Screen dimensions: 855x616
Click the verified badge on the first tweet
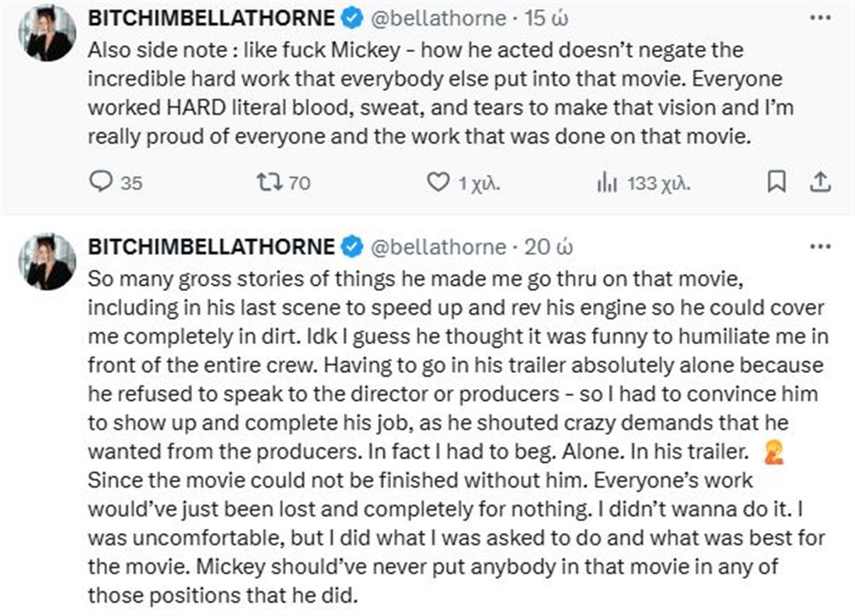(352, 18)
